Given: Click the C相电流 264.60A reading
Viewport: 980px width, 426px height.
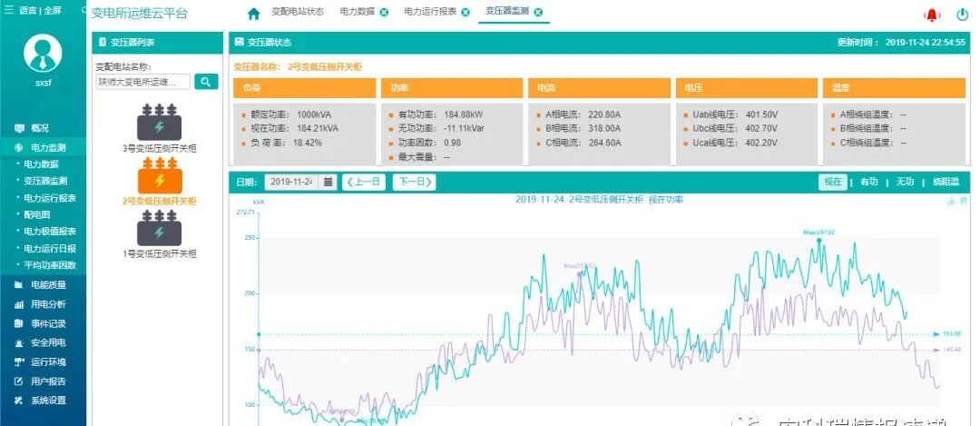Looking at the screenshot, I should (x=605, y=143).
